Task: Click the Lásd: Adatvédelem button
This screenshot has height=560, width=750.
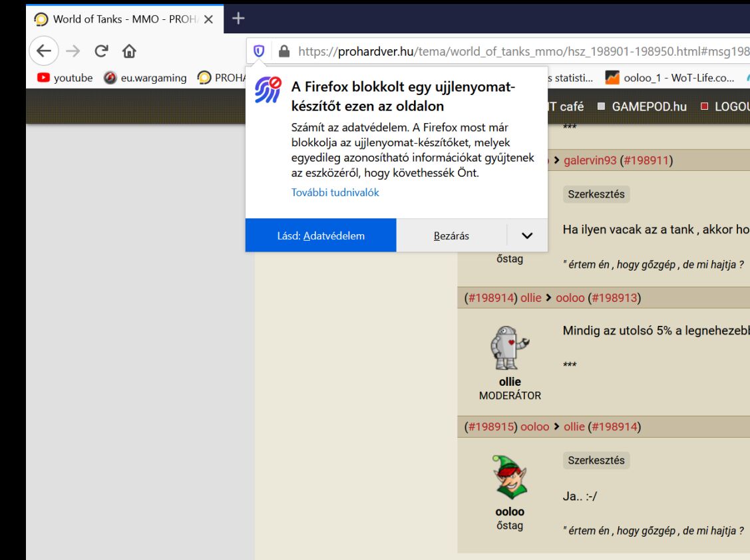Action: (x=321, y=235)
